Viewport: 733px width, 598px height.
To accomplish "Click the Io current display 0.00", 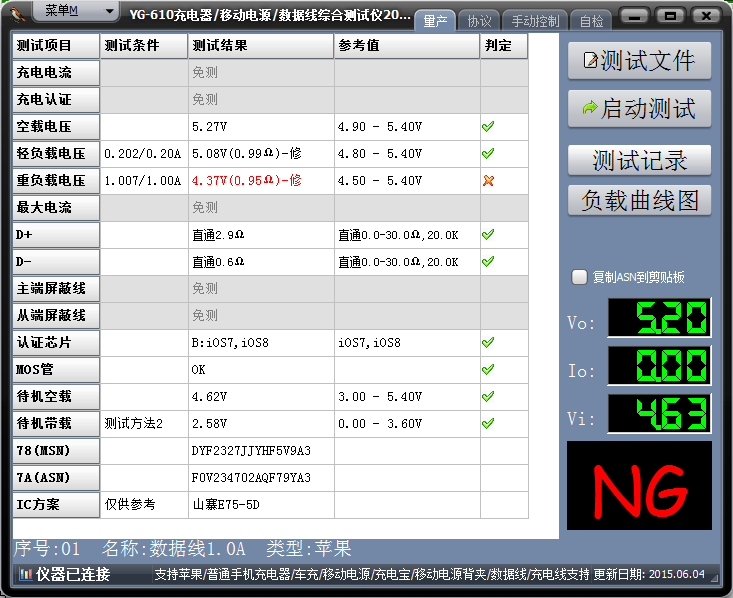I will click(x=659, y=366).
